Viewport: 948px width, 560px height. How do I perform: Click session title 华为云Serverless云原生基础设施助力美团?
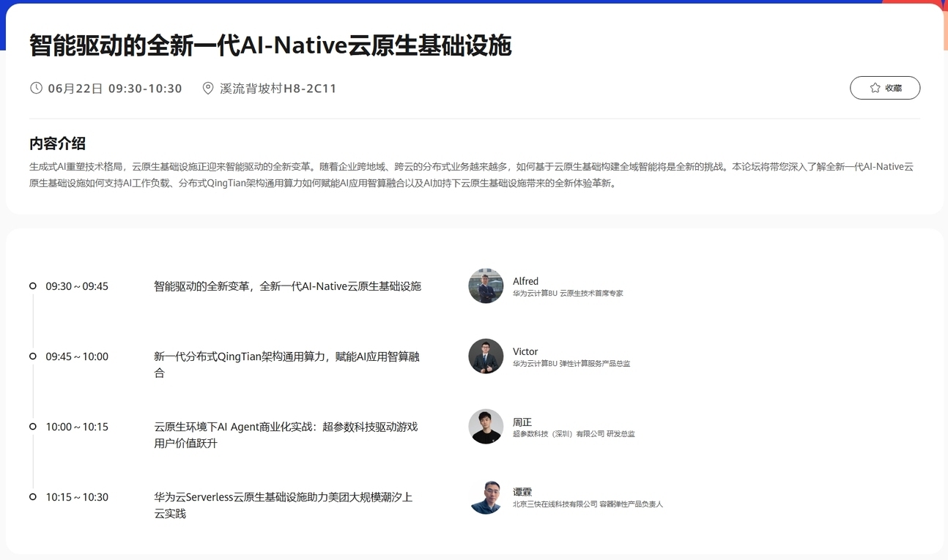coord(284,505)
